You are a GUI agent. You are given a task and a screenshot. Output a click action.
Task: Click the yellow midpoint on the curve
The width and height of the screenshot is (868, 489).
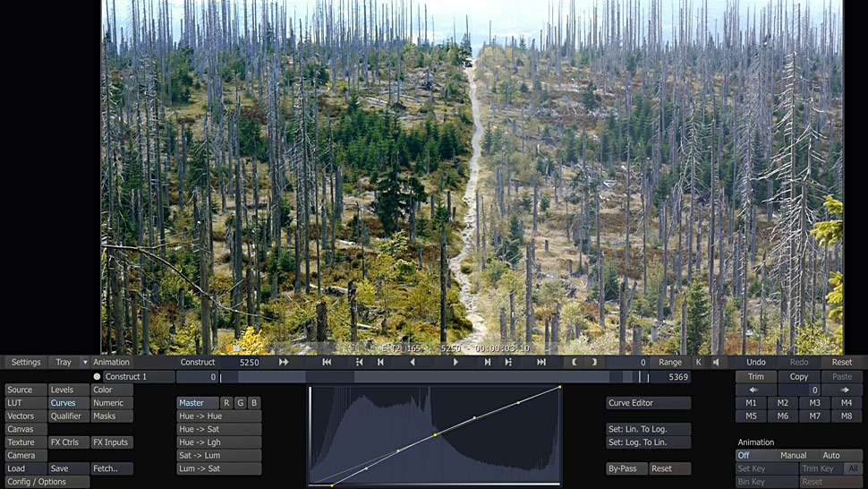pos(435,435)
